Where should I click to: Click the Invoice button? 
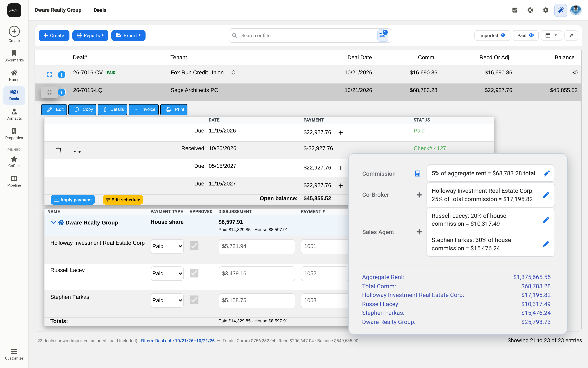pos(144,109)
